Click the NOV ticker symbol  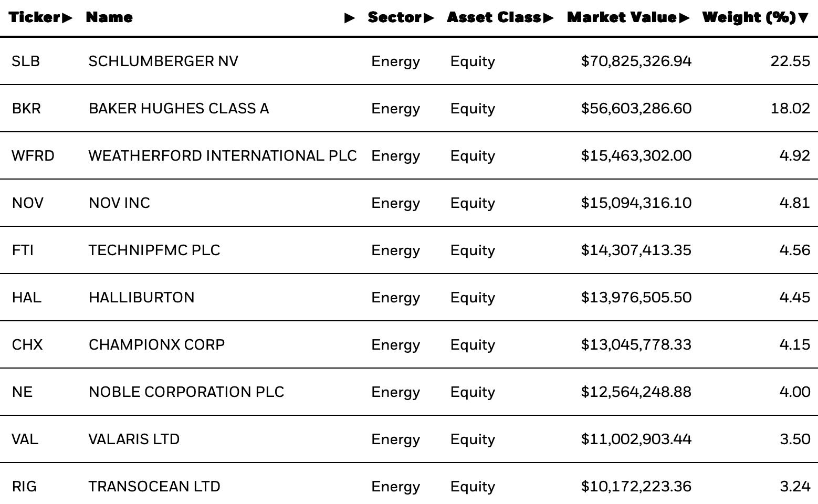pyautogui.click(x=28, y=203)
